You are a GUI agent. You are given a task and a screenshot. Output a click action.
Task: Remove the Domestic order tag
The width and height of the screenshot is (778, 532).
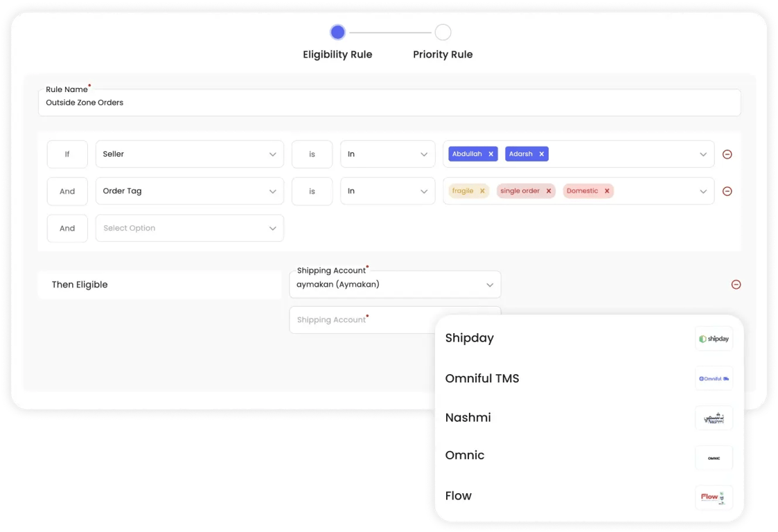tap(606, 191)
